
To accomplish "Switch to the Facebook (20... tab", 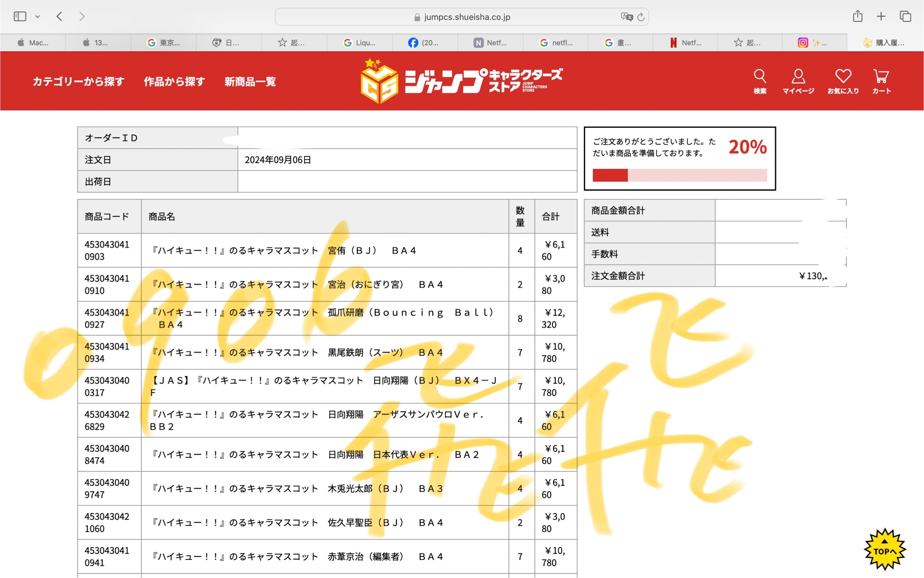I will point(425,42).
